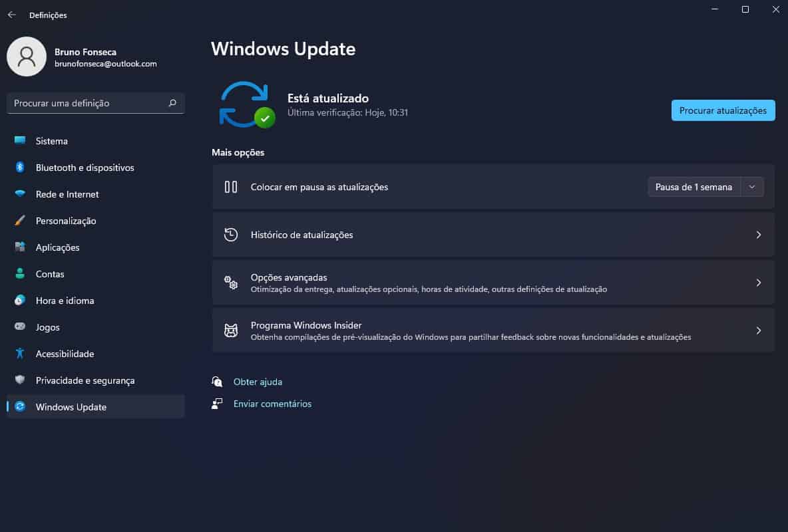Click the magnifier icon in the search box
This screenshot has width=788, height=532.
click(172, 103)
